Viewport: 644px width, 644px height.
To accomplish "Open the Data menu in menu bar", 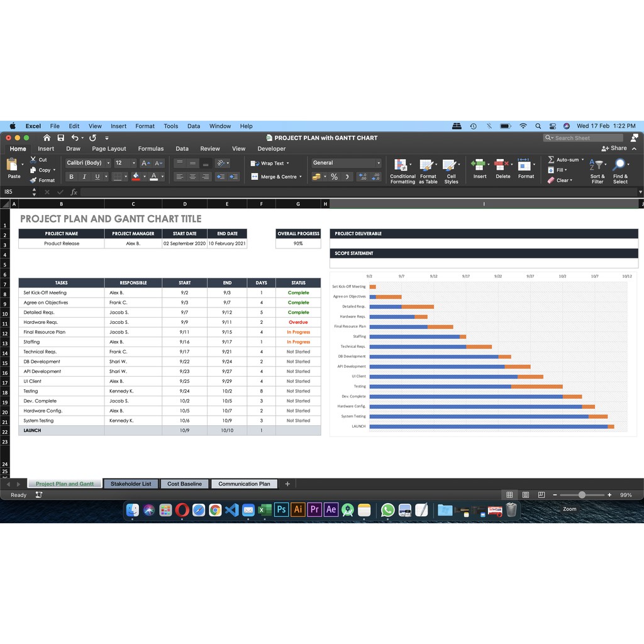I will pyautogui.click(x=194, y=126).
